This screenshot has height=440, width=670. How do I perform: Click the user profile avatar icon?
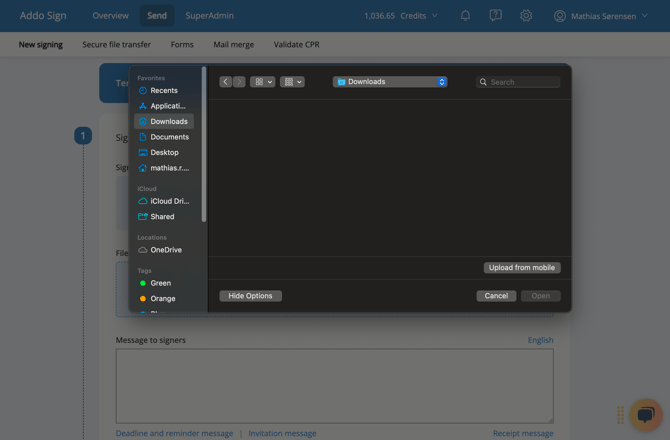coord(560,16)
